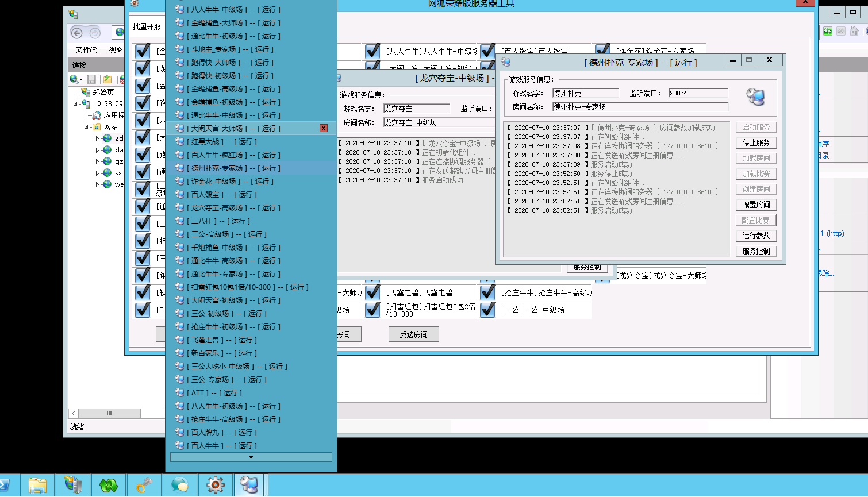Click the save icon in the connections toolbar
This screenshot has height=497, width=868.
91,79
